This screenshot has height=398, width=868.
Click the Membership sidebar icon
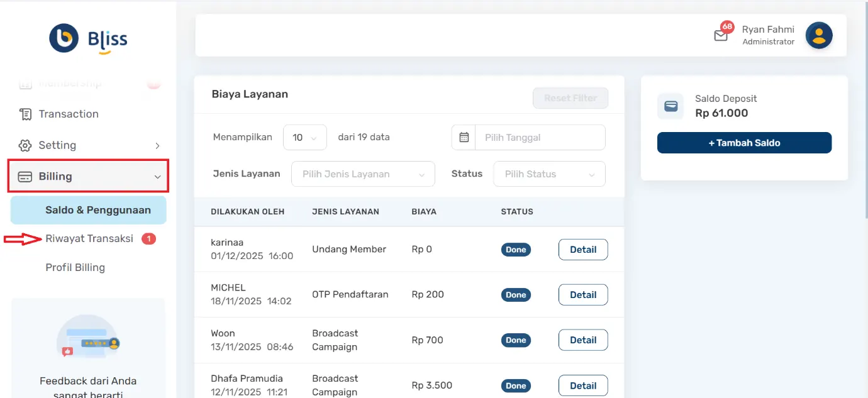tap(26, 83)
